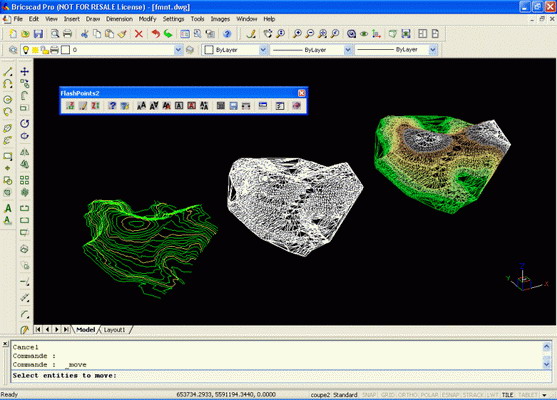
Task: Open the ByLayer color dropdown
Action: click(x=263, y=50)
